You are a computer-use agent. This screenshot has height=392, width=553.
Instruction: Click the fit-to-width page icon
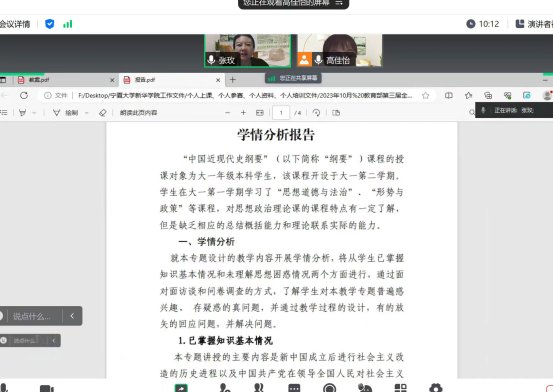point(260,113)
